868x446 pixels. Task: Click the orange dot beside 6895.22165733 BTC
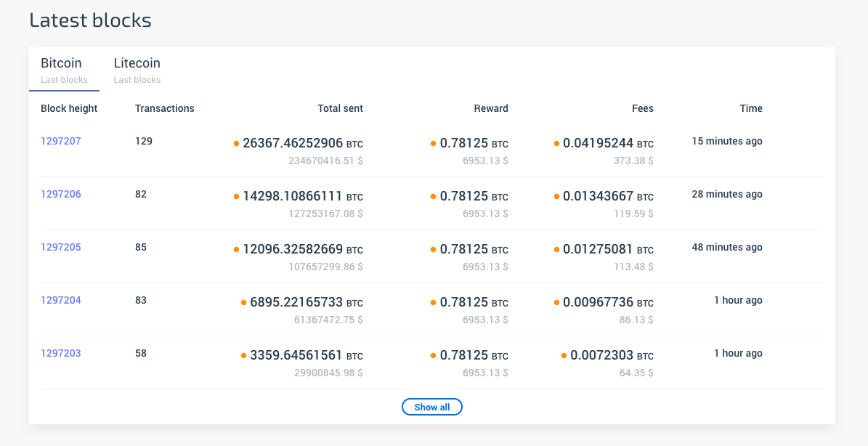pyautogui.click(x=243, y=303)
